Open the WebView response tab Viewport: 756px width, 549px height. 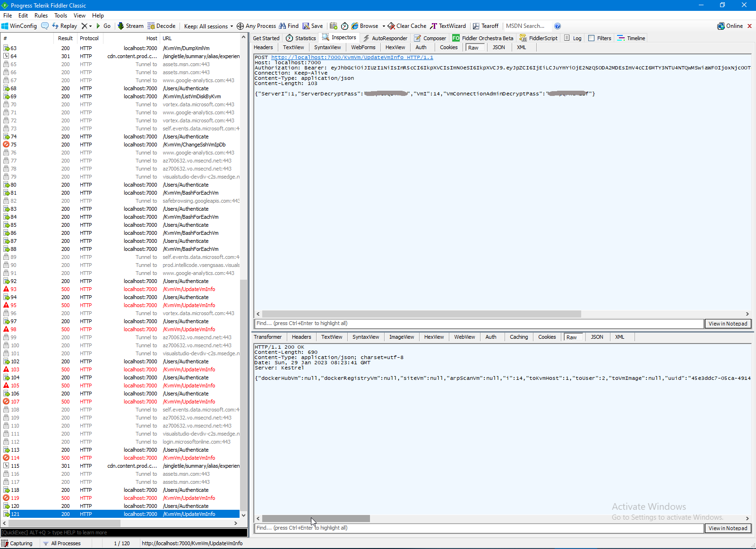464,337
